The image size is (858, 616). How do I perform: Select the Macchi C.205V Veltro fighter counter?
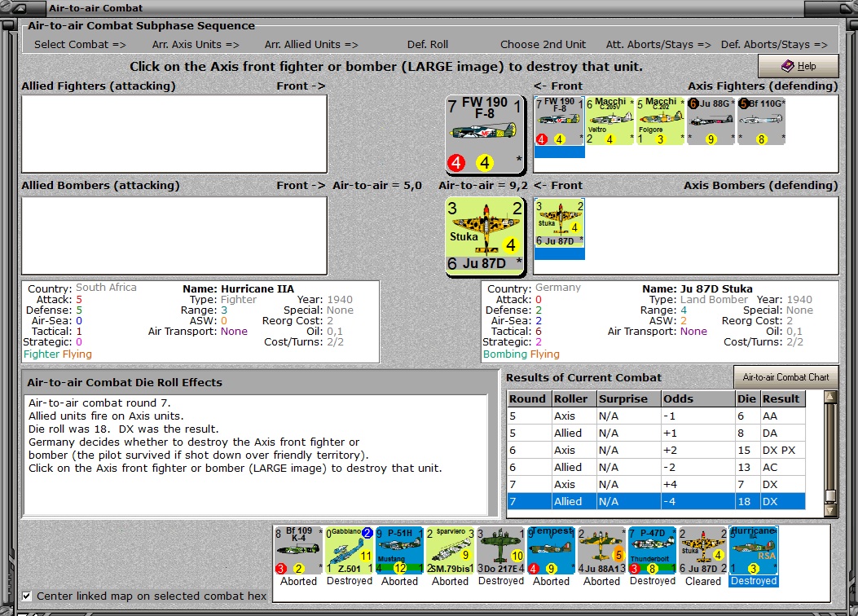[x=609, y=121]
